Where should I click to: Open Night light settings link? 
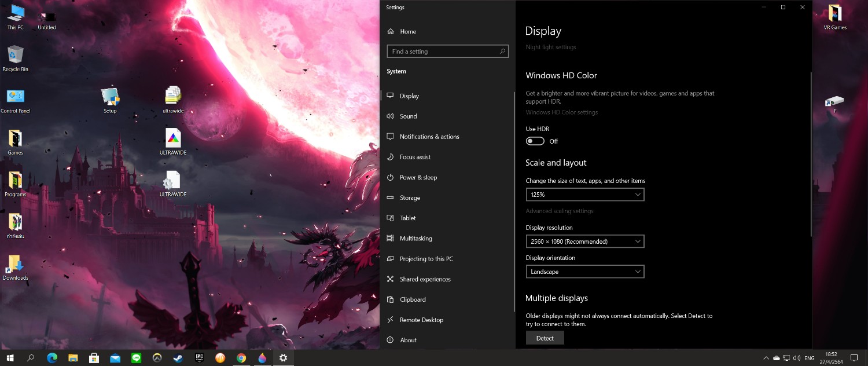551,47
